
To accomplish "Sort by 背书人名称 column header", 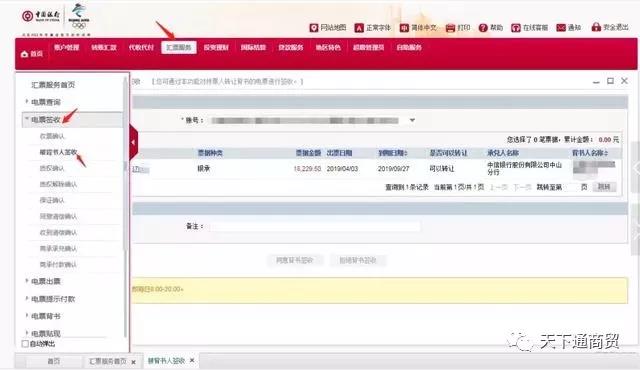I will [x=590, y=153].
